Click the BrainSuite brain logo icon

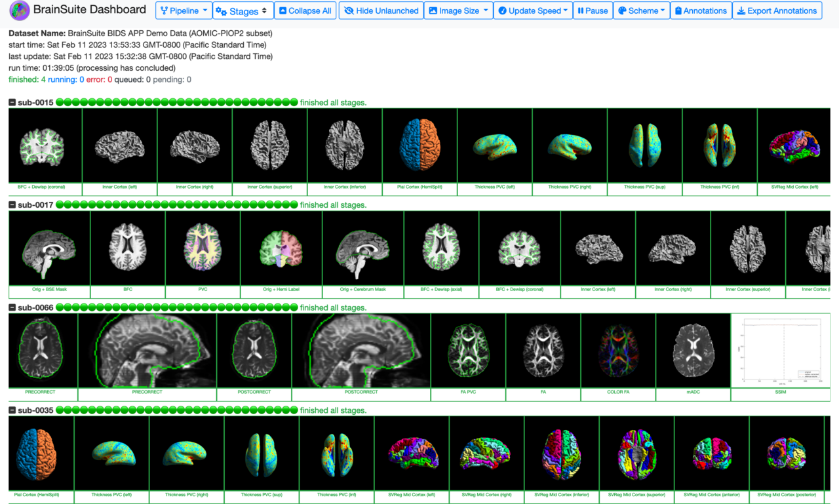tap(20, 10)
